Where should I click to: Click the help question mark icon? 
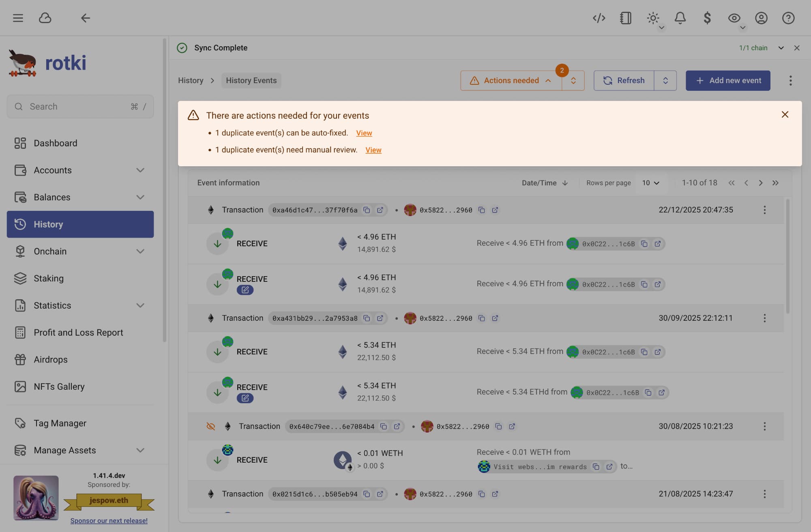pyautogui.click(x=788, y=18)
